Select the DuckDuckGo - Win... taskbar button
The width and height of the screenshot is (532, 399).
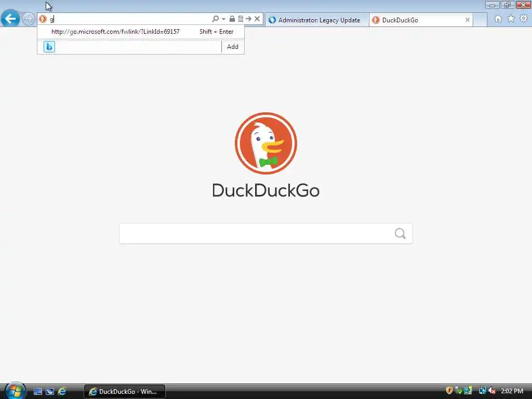click(125, 392)
